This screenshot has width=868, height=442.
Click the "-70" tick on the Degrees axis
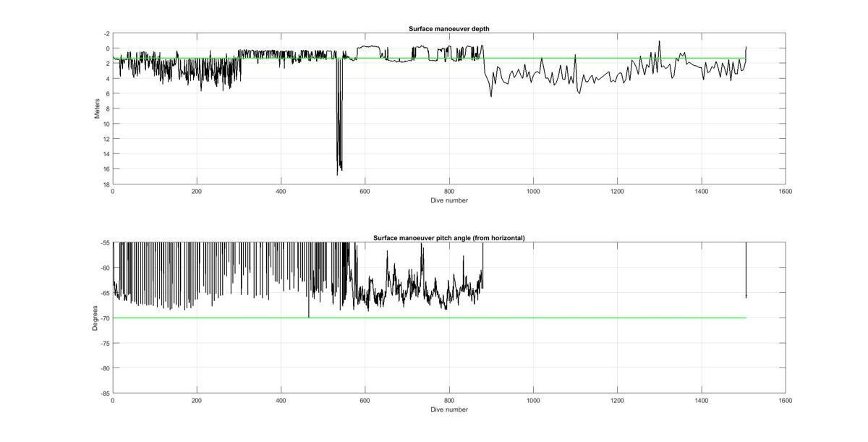tap(105, 318)
